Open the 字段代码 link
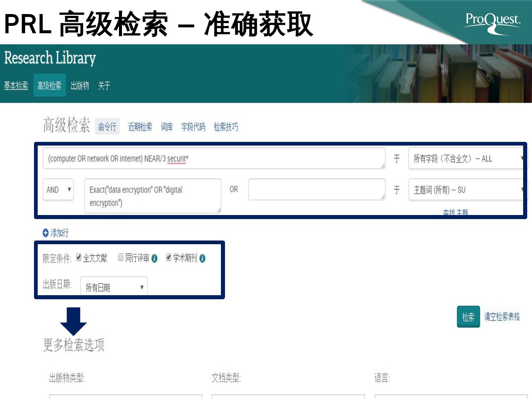Image resolution: width=532 pixels, height=399 pixels. pos(193,127)
